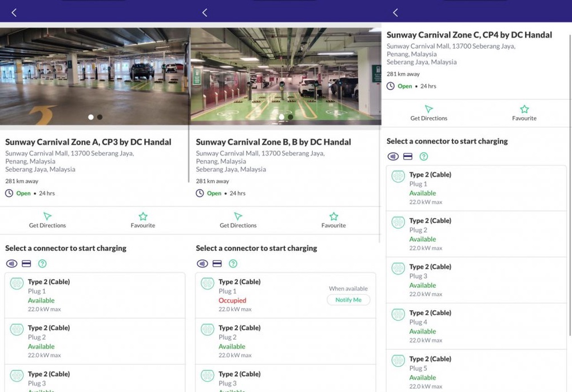
Task: Select Zone C Plug 5 connector icon
Action: point(398,361)
